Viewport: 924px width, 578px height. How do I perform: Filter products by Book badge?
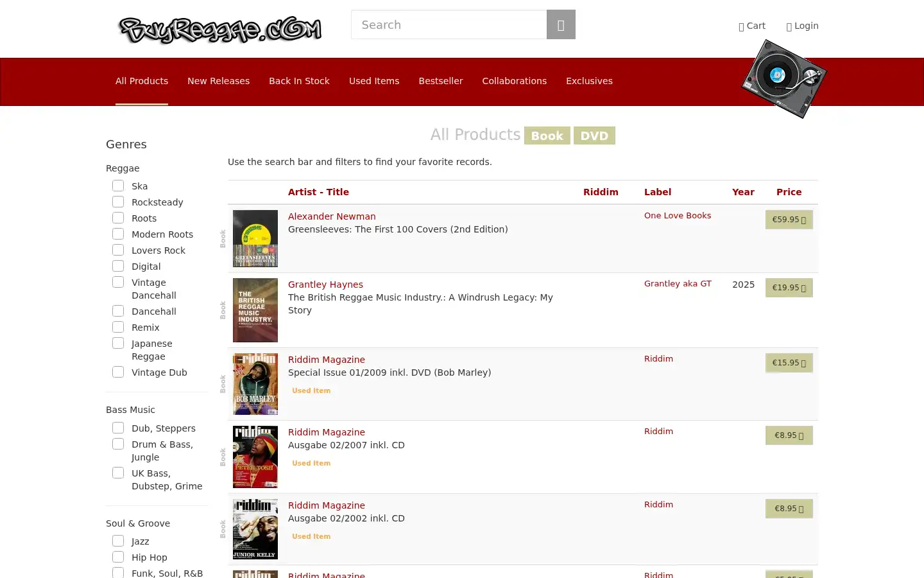[547, 136]
